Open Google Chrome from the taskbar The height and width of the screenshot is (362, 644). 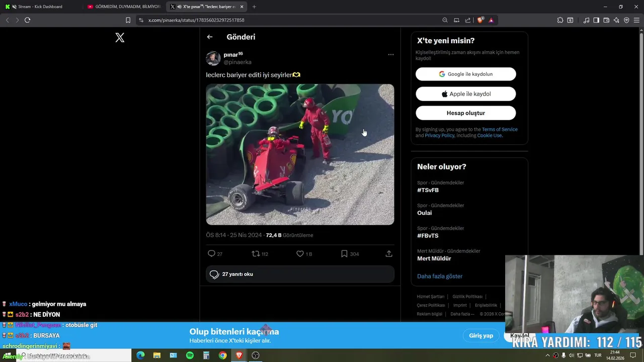pos(222,355)
